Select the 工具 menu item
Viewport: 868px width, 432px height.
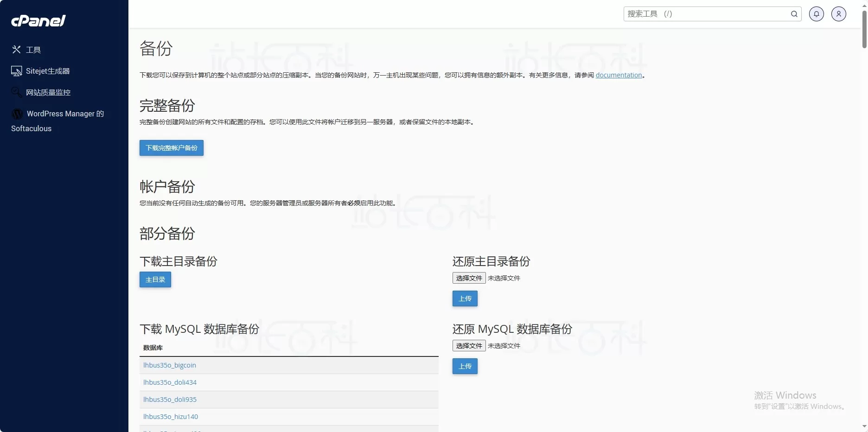[33, 49]
